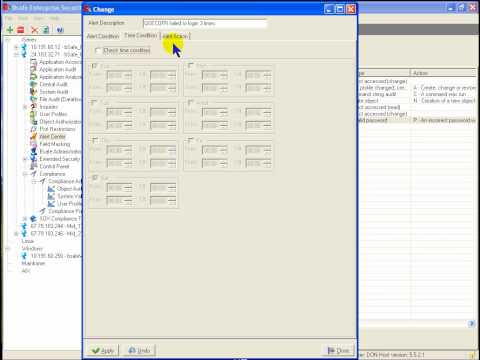Screen dimensions: 480x360
Task: Close the Change dialog window
Action: (351, 9)
